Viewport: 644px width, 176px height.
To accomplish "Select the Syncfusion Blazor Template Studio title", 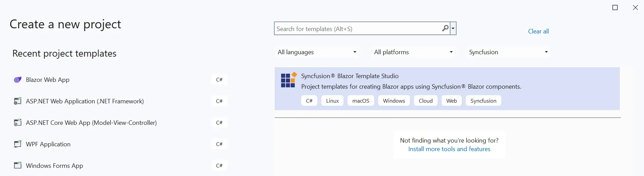I will (350, 76).
